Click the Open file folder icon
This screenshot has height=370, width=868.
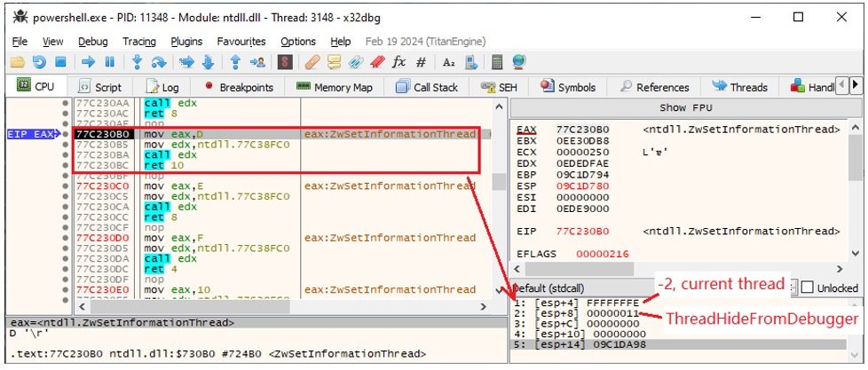[18, 62]
